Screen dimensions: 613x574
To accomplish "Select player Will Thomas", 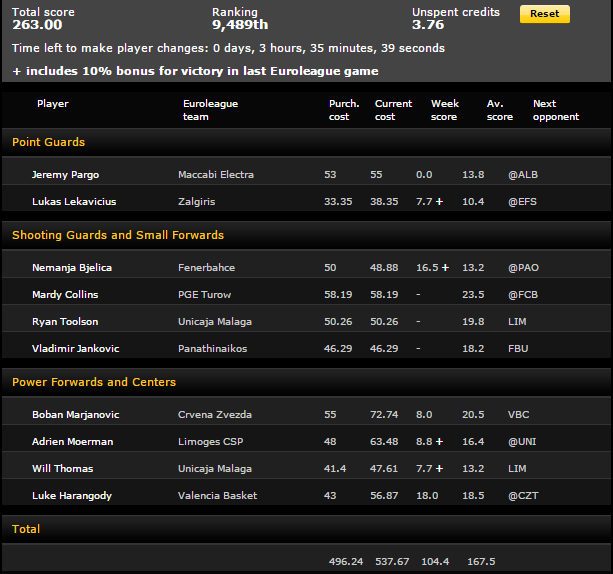I will coord(63,469).
